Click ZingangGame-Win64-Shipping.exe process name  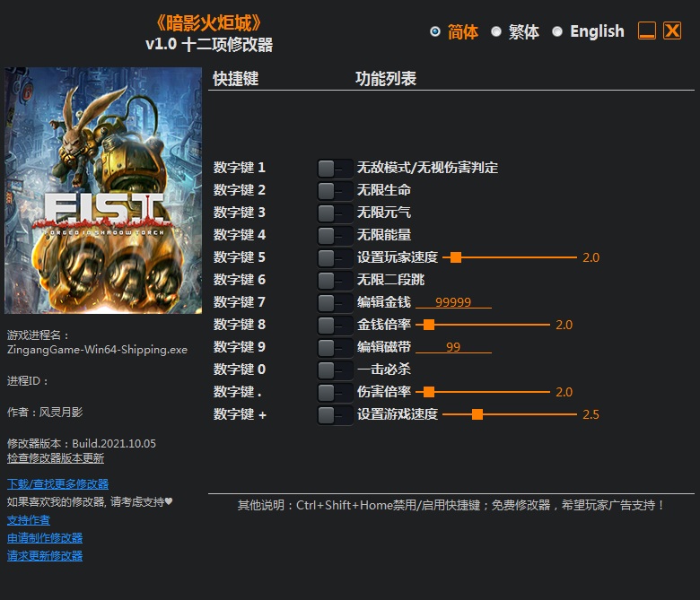pos(97,350)
